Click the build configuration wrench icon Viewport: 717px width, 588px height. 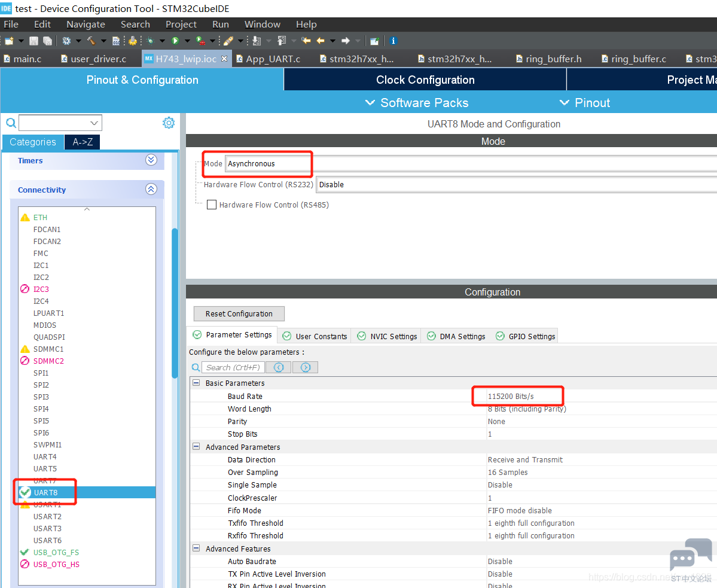point(67,41)
